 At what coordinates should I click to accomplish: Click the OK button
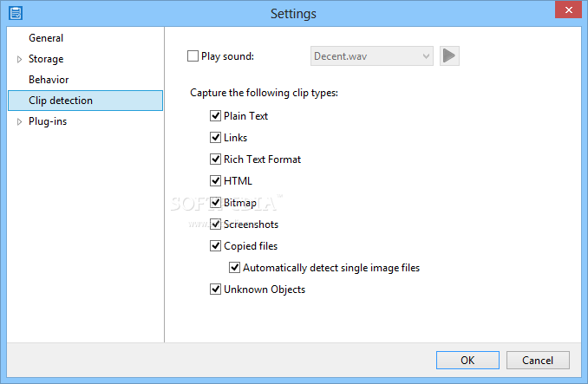click(467, 360)
